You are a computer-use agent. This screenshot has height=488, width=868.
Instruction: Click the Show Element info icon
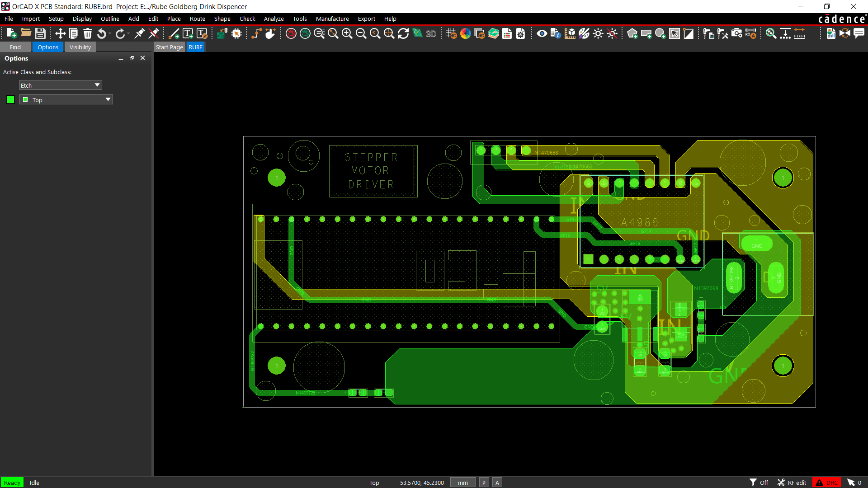[556, 33]
